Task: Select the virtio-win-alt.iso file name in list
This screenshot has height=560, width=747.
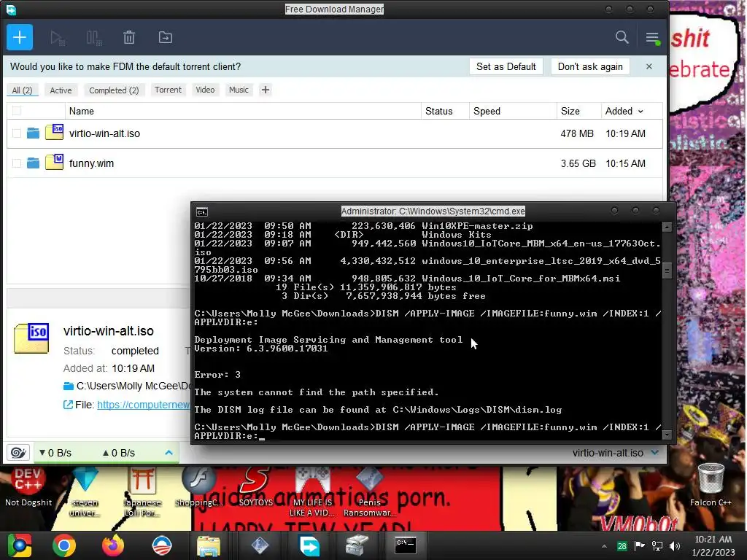Action: coord(104,134)
